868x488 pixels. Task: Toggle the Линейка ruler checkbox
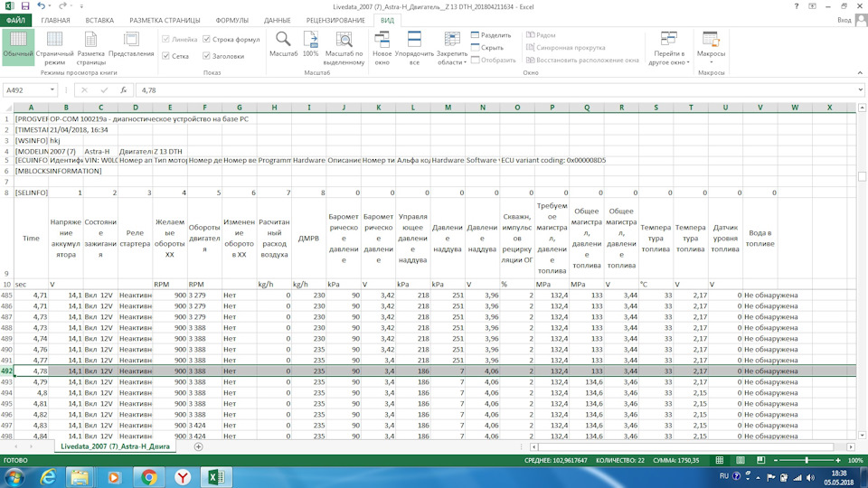coord(165,39)
